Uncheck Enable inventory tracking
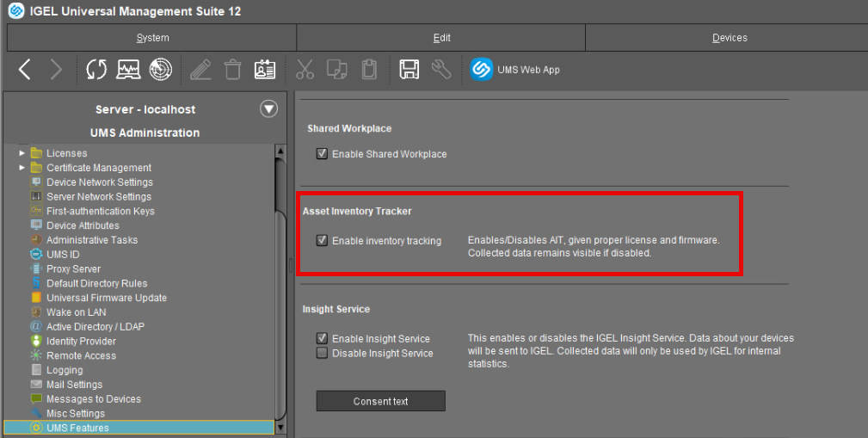The width and height of the screenshot is (868, 438). point(323,241)
